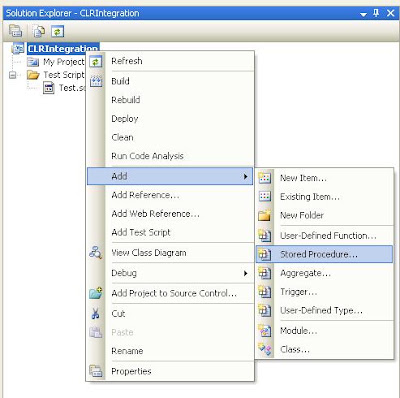Choose Refresh from the context menu
Screen dimensions: 400x398
170,61
